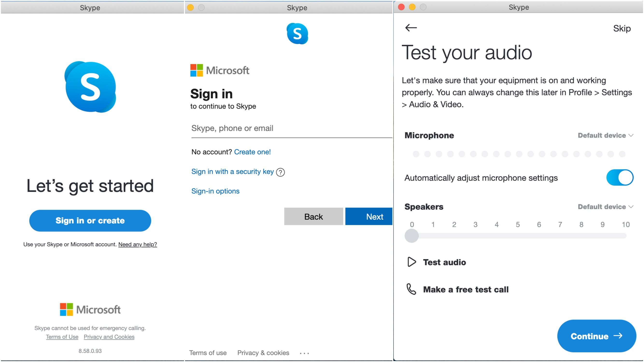Click the small Skype logo above Sign in
Viewport: 644px width, 362px height.
[x=297, y=34]
